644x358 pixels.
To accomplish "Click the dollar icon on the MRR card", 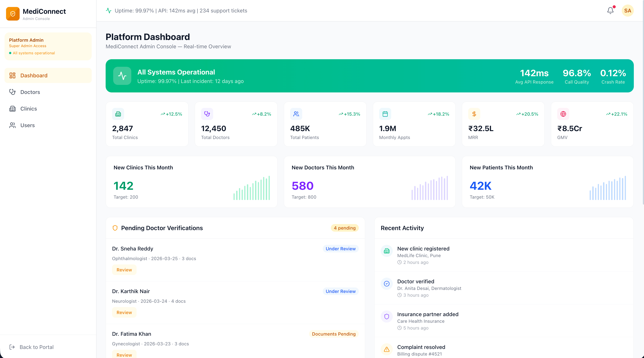I will pos(474,114).
